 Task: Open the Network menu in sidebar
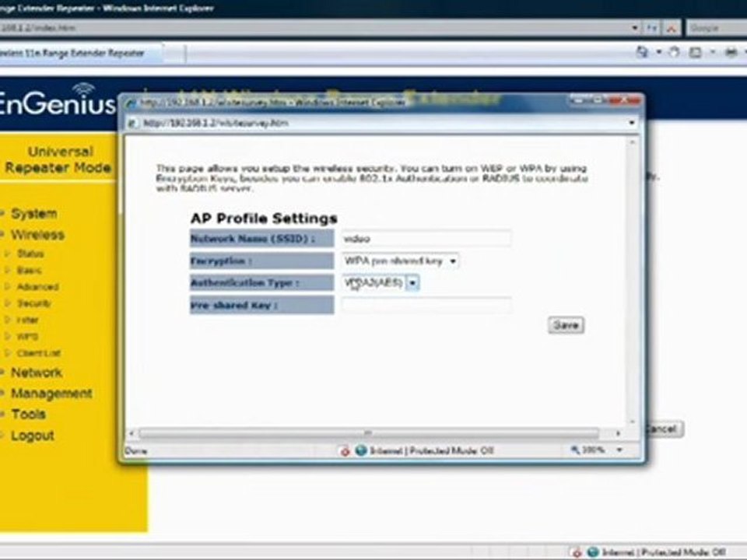(37, 373)
